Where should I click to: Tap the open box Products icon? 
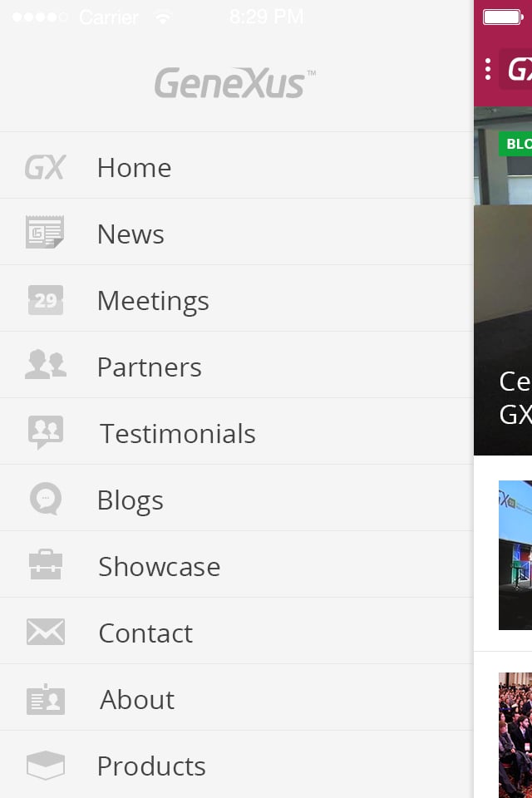point(46,765)
